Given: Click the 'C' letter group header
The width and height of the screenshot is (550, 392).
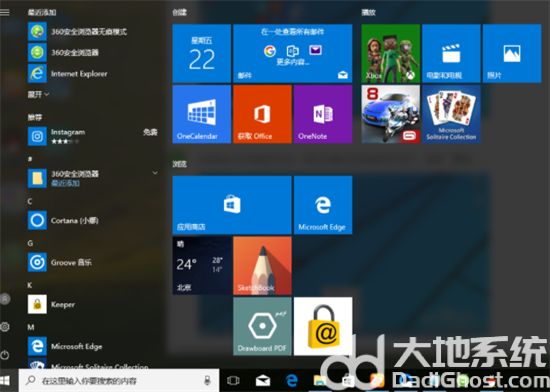Looking at the screenshot, I should pyautogui.click(x=30, y=201).
